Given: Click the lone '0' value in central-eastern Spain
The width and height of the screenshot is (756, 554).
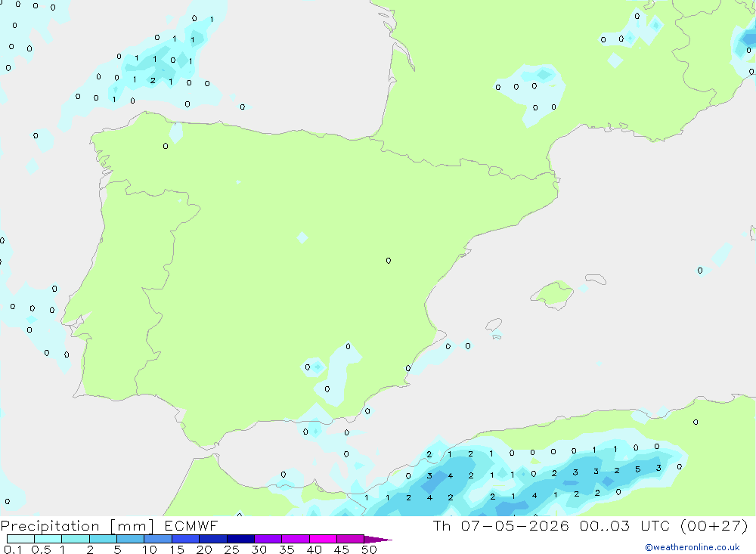Looking at the screenshot, I should tap(389, 261).
